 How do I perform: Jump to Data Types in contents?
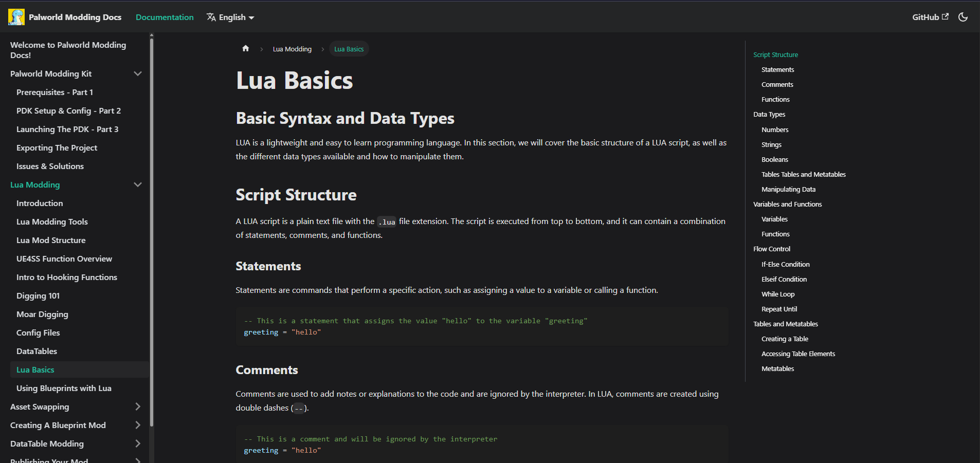click(x=769, y=114)
